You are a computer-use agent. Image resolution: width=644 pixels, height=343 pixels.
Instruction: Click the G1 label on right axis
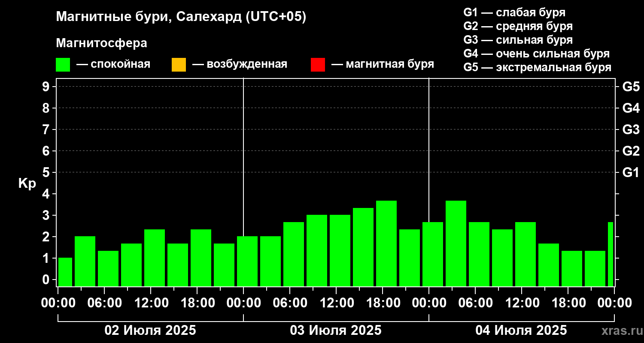[631, 173]
